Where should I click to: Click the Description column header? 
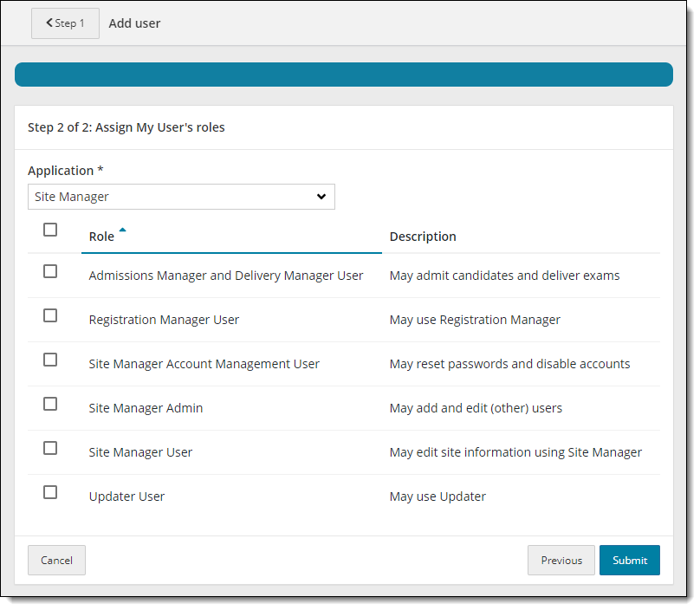click(423, 237)
